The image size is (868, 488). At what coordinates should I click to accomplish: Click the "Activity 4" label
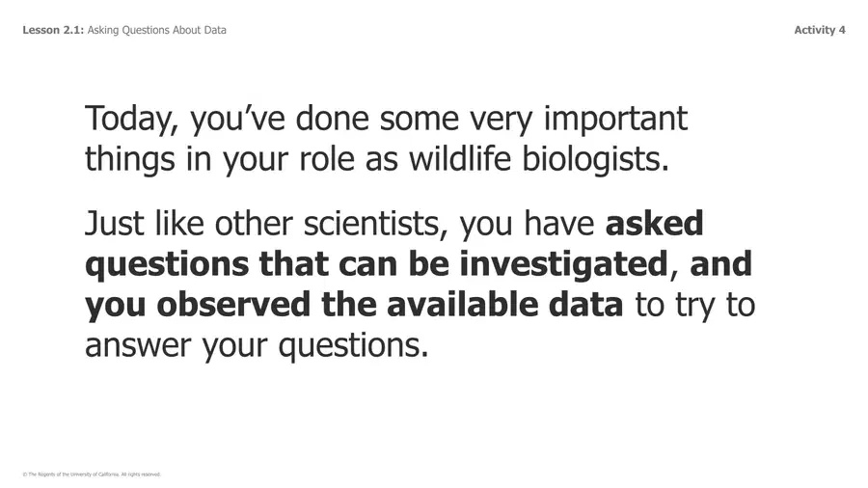click(x=819, y=30)
